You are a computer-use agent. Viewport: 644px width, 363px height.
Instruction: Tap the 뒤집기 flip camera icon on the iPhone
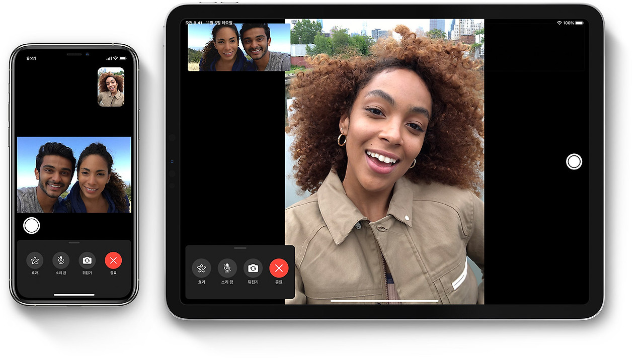click(88, 260)
